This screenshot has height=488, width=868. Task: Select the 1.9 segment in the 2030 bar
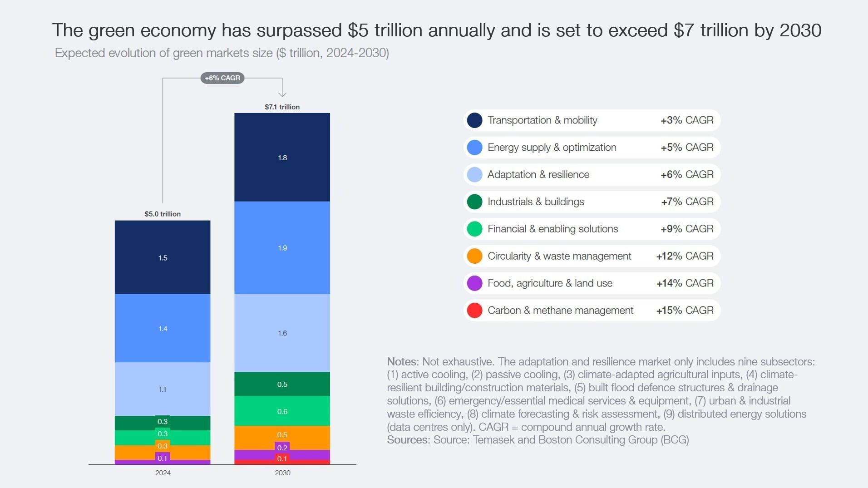pos(282,248)
